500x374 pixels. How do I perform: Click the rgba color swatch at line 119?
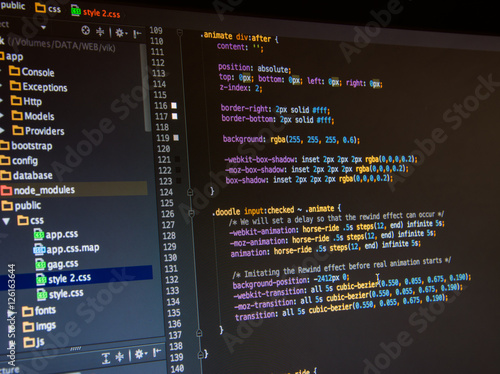[176, 137]
